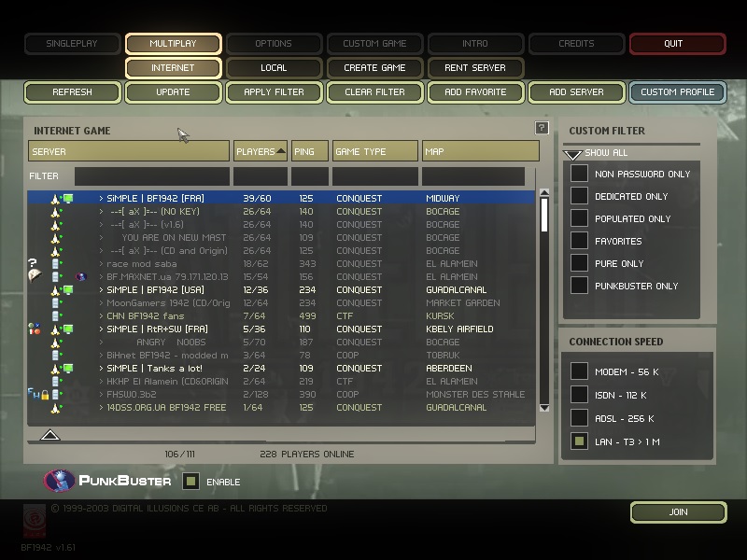The image size is (747, 560).
Task: Open the Custom Game tab
Action: click(x=374, y=43)
